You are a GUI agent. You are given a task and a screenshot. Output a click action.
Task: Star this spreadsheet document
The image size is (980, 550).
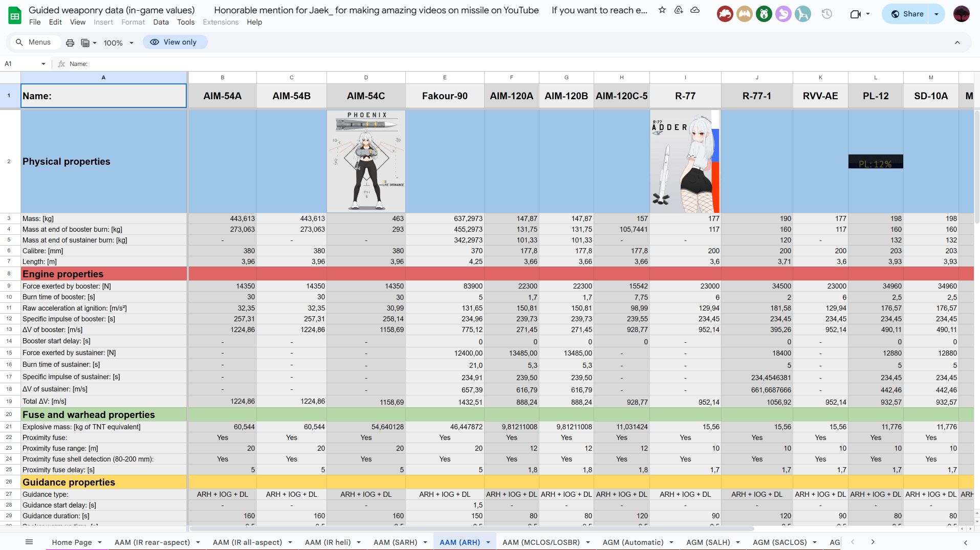(662, 10)
